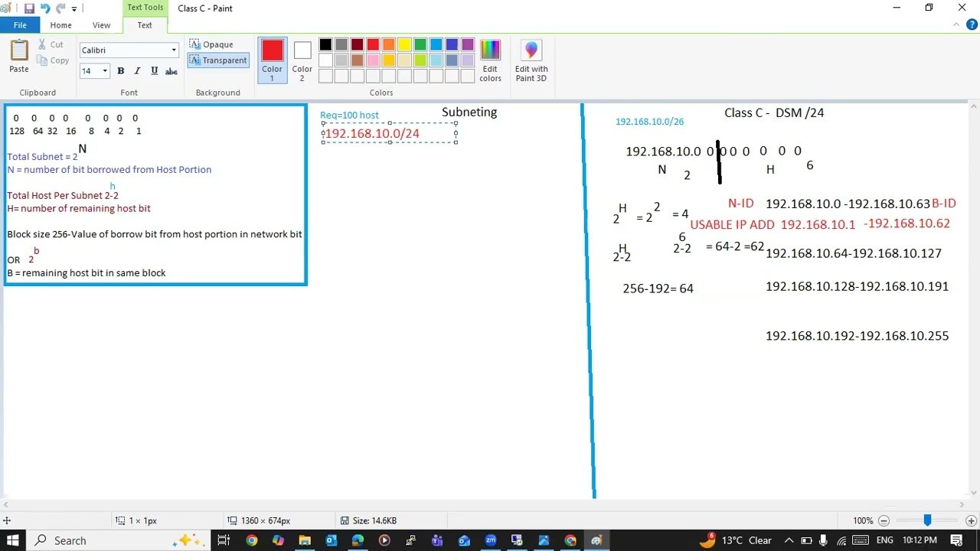The width and height of the screenshot is (980, 551).
Task: Select Color 1 foreground button
Action: (x=272, y=60)
